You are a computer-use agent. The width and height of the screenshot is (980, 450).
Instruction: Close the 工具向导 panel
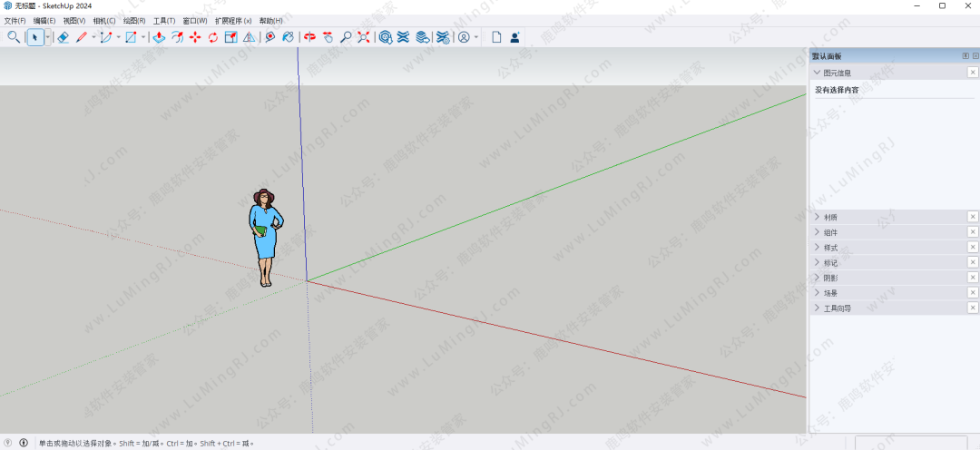(973, 308)
